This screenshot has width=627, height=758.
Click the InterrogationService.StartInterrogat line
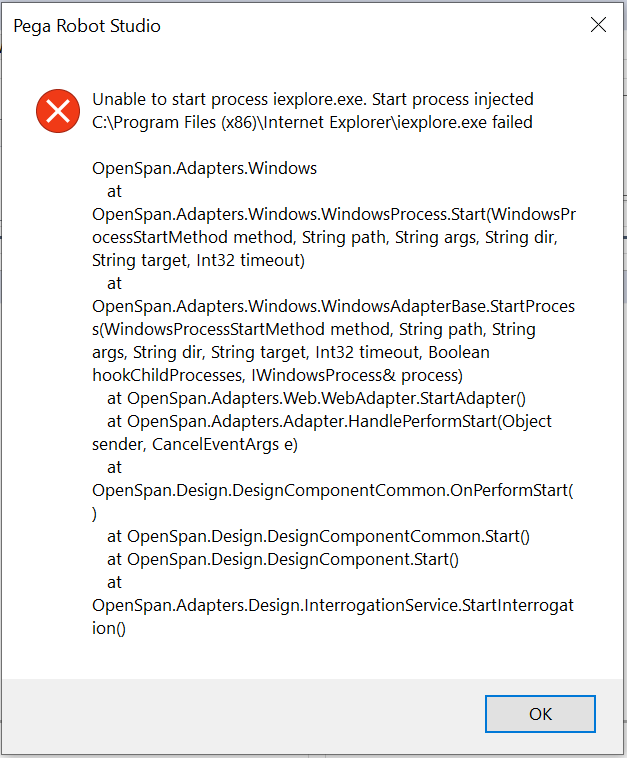pyautogui.click(x=333, y=605)
